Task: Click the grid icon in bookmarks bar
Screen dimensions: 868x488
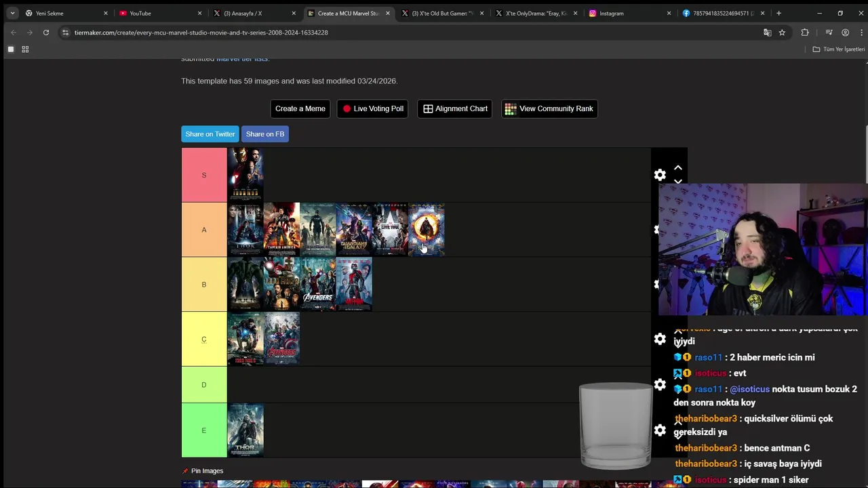Action: point(25,49)
